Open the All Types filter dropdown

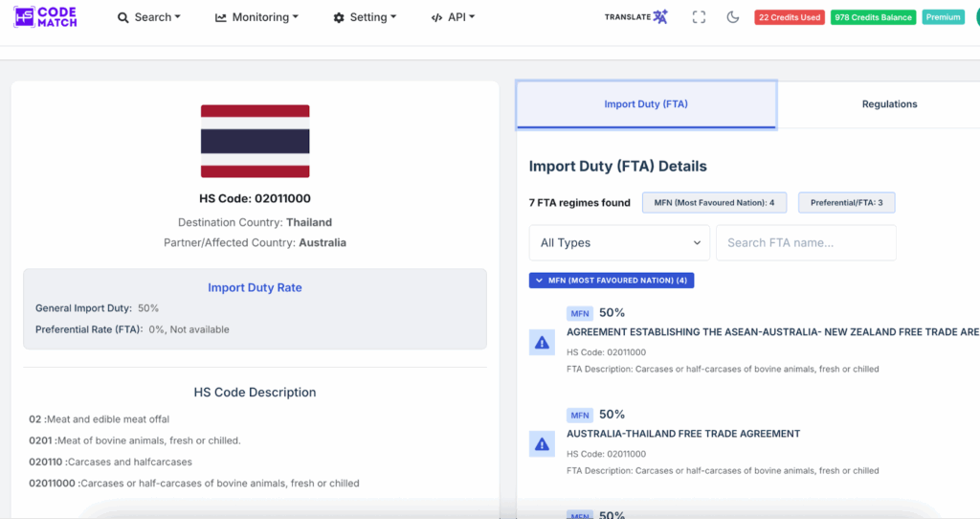coord(619,243)
